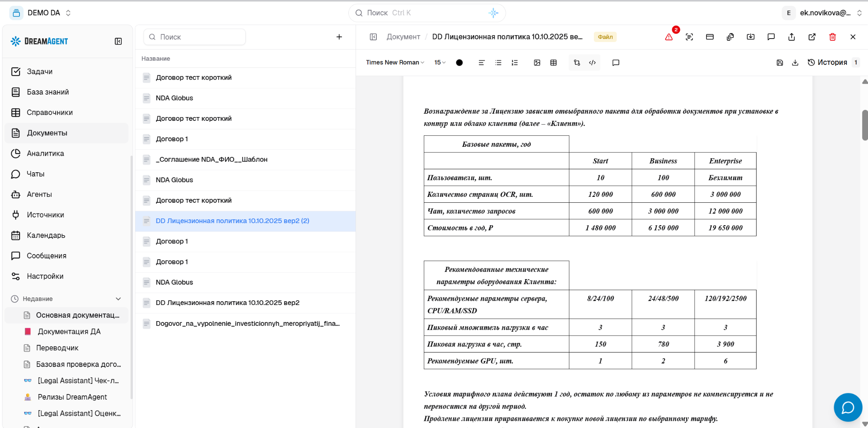Toggle the code view icon
This screenshot has height=428, width=868.
click(593, 62)
